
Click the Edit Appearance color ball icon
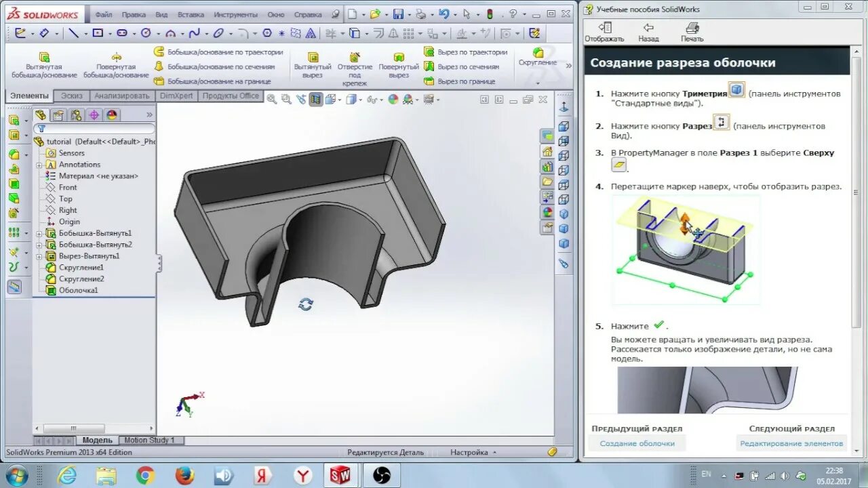click(393, 99)
